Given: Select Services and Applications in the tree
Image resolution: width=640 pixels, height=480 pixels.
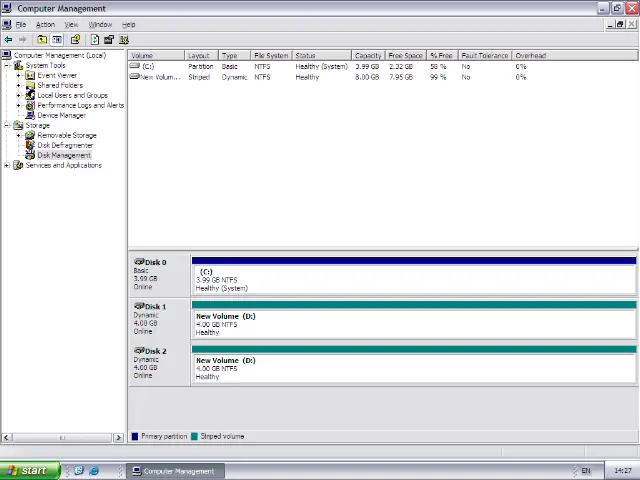Looking at the screenshot, I should (64, 165).
